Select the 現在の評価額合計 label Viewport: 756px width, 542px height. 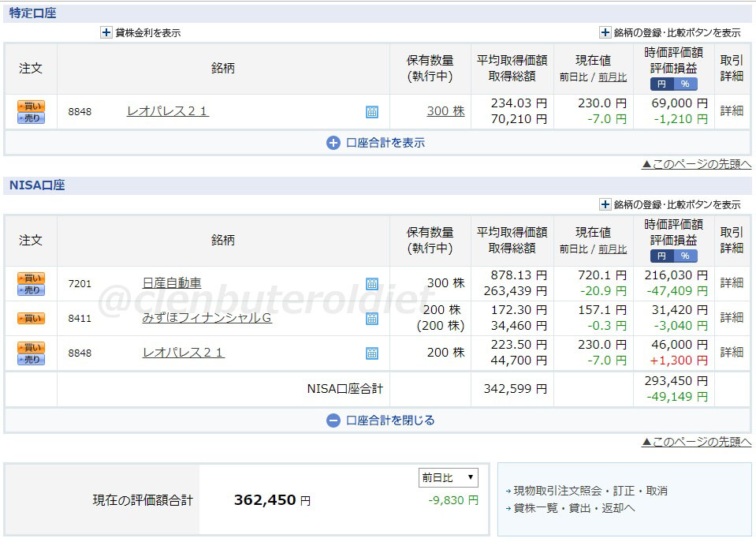pyautogui.click(x=143, y=500)
